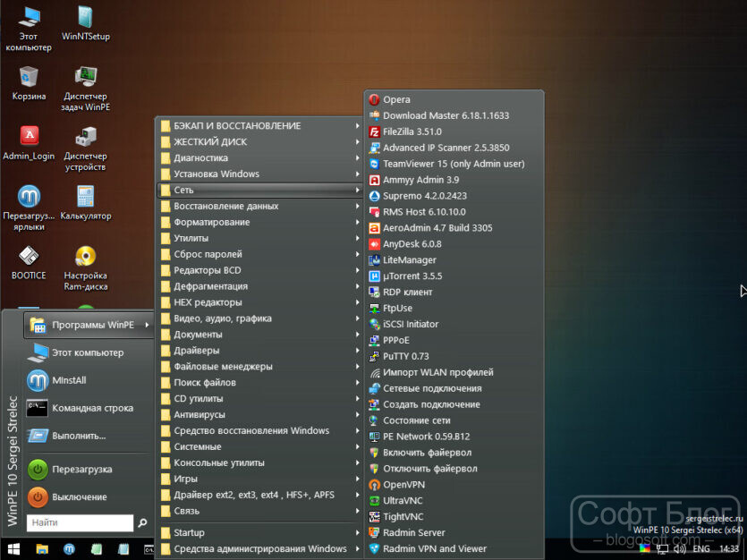Open Диспетчер задач WinPE icon
Screen dimensions: 747x560
click(x=86, y=89)
